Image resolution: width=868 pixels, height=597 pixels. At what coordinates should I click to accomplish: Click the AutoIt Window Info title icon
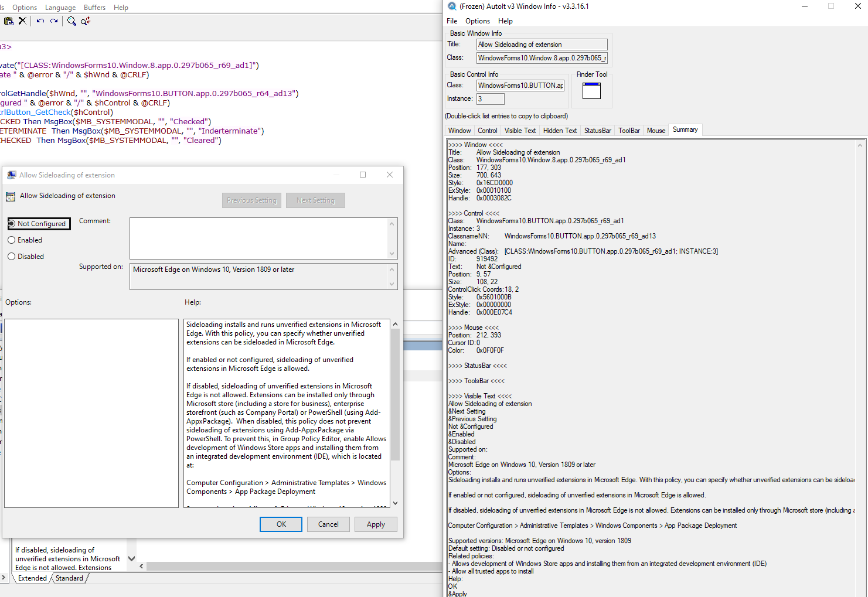452,6
